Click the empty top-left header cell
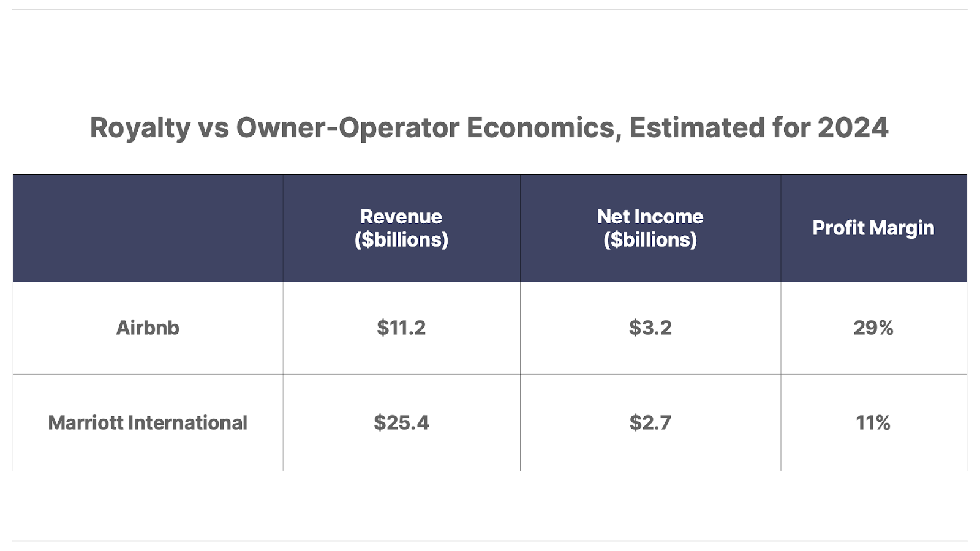980x551 pixels. coord(148,228)
